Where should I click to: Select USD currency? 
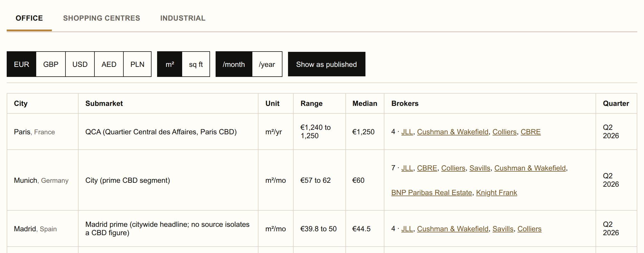click(x=80, y=64)
